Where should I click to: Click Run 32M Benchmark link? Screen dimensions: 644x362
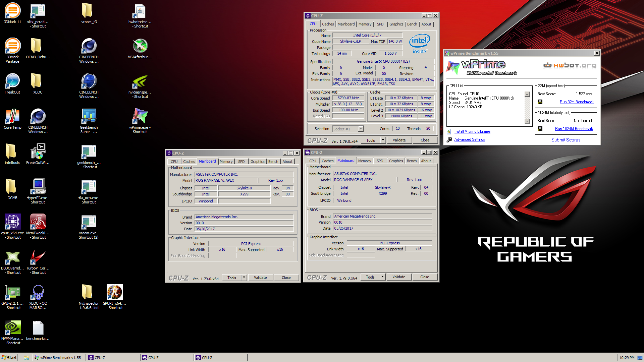577,102
